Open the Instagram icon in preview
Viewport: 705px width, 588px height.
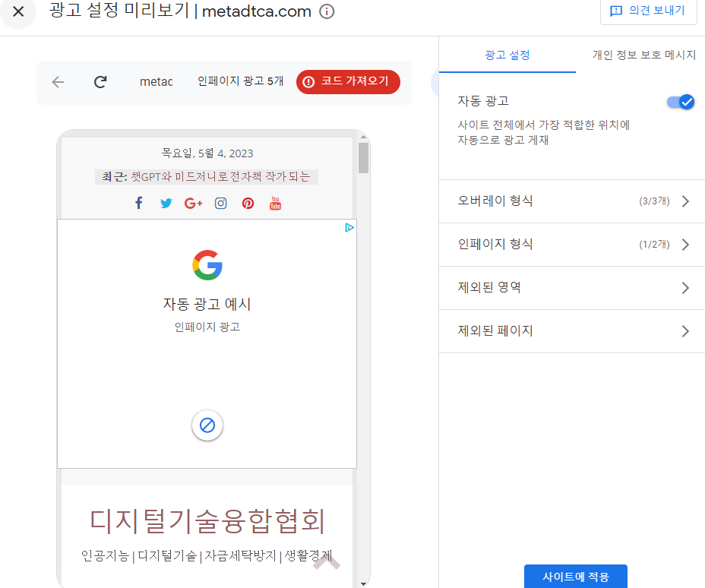pos(221,203)
